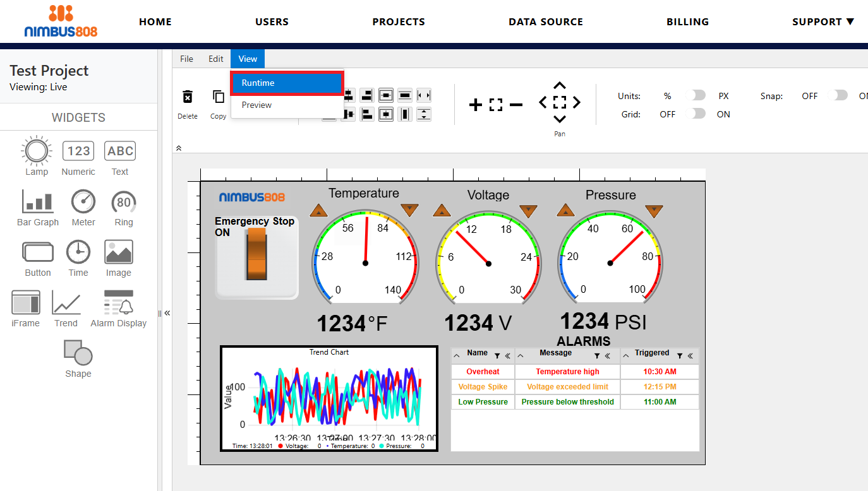Zoom out with the minus icon

click(516, 105)
